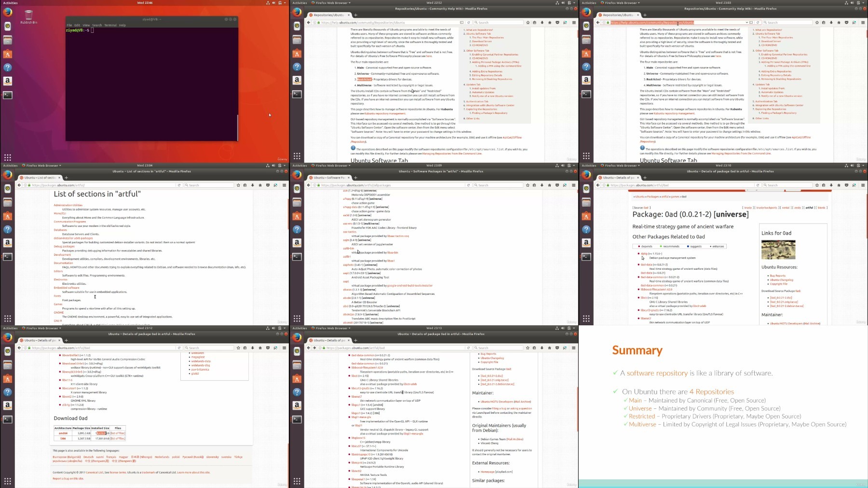Open the 0ad screenshot thumbnail under Links for 0ad

coord(778,250)
